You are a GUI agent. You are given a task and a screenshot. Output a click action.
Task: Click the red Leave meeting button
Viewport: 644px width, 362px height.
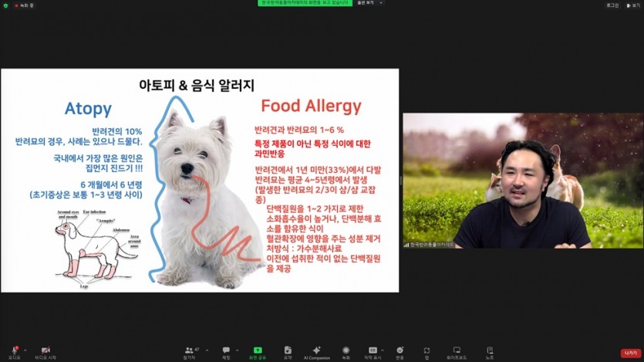pyautogui.click(x=630, y=353)
